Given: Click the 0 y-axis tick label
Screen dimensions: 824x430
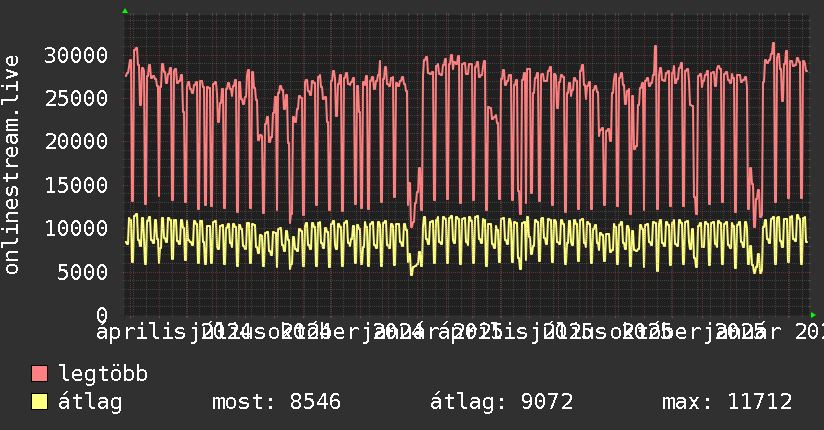Looking at the screenshot, I should (103, 315).
